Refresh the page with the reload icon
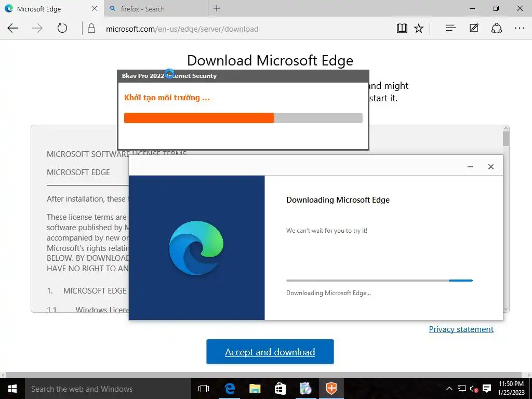532x399 pixels. pyautogui.click(x=62, y=28)
